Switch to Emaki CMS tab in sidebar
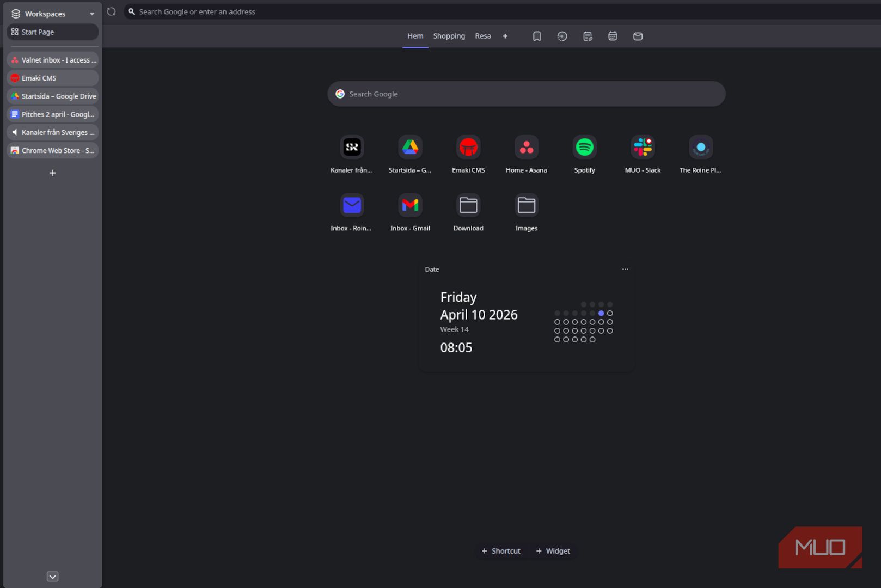Screen dimensions: 881x588 (x=53, y=78)
